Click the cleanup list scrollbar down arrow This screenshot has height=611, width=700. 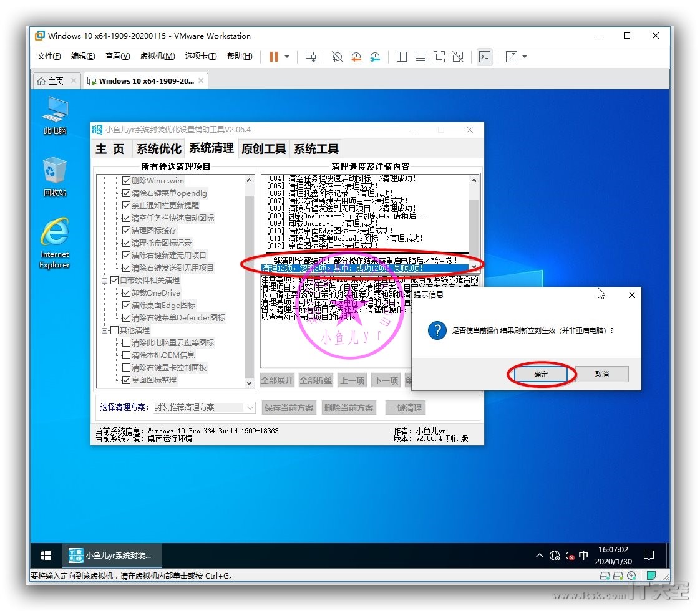point(249,383)
